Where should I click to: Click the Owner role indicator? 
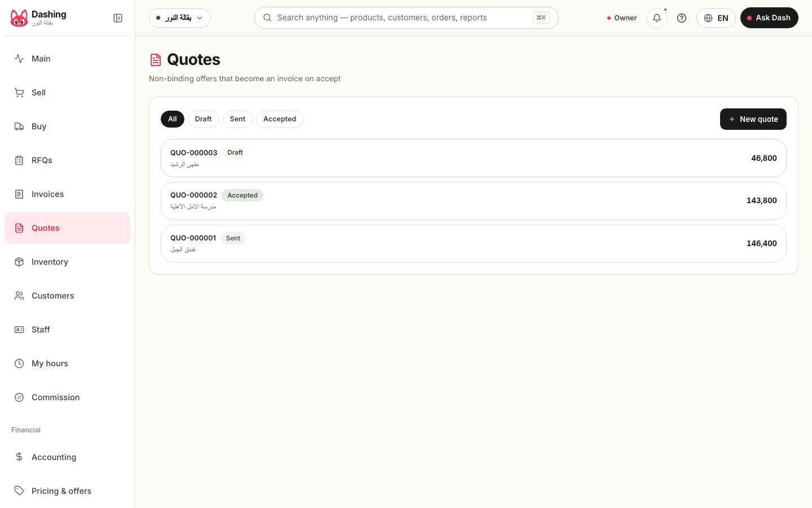pos(622,18)
